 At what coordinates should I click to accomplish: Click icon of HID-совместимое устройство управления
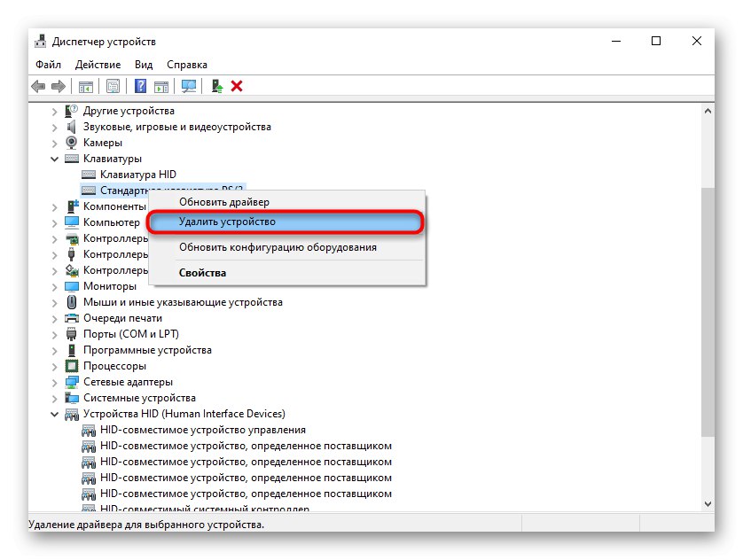(x=89, y=430)
